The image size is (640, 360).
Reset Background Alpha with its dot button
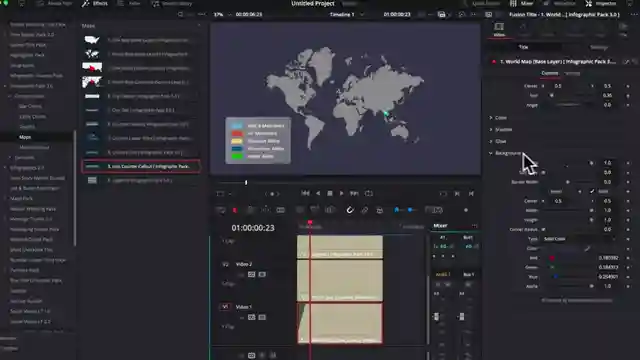[x=628, y=286]
